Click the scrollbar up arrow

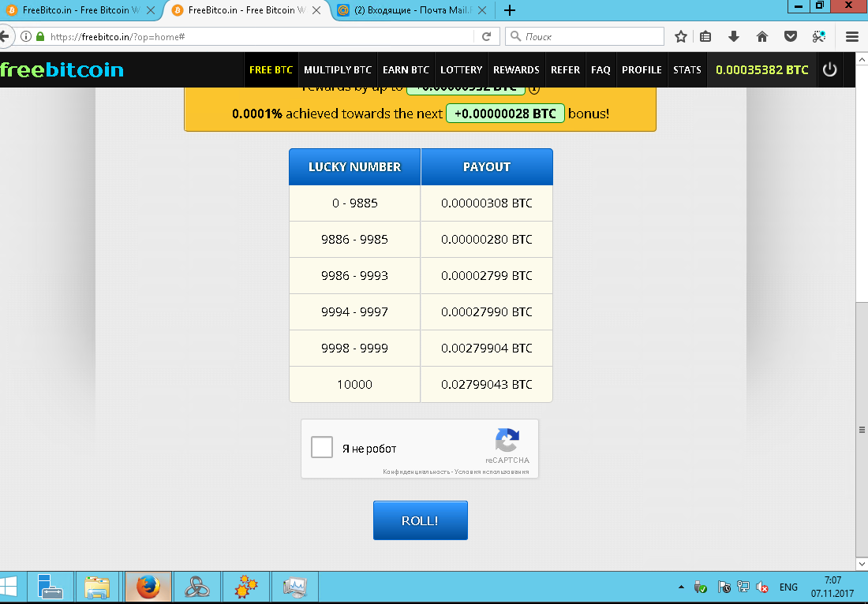(x=862, y=58)
